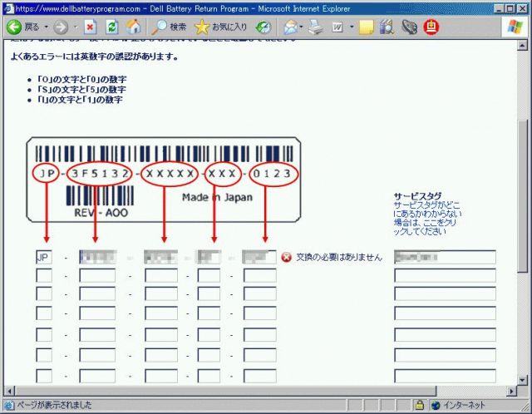Click REV - A00 text on label image
This screenshot has height=414, width=532.
(x=101, y=213)
